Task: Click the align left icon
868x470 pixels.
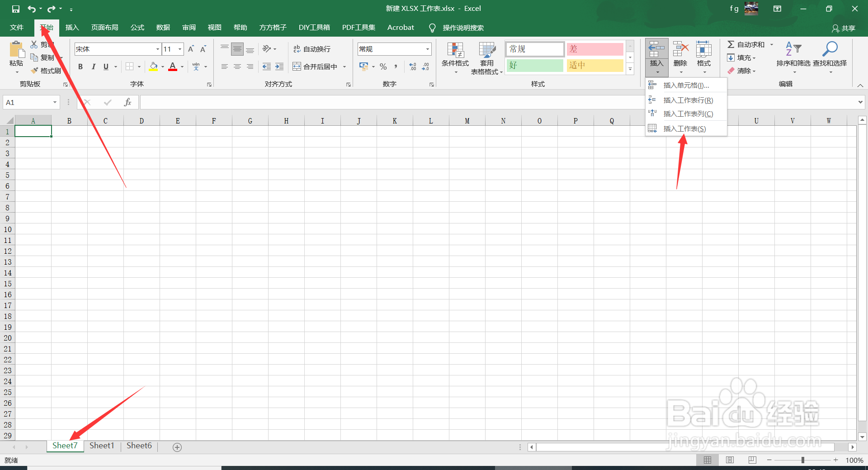Action: 225,66
